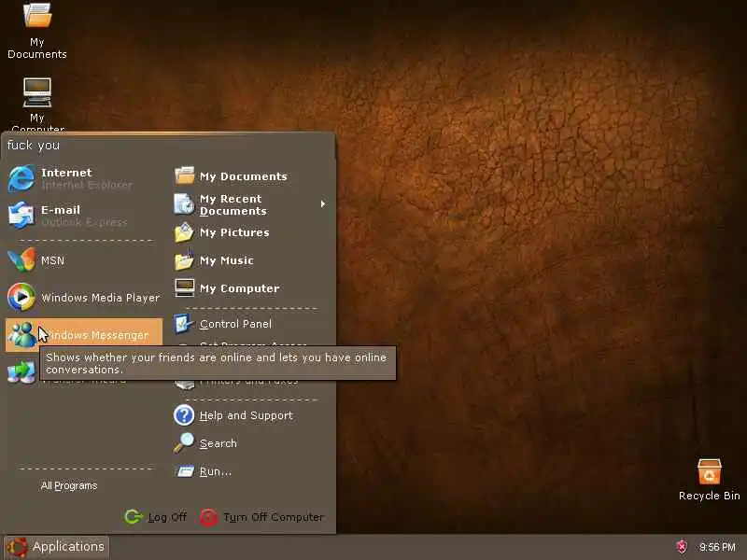This screenshot has height=560, width=747.
Task: Select the MSN menu entry text
Action: tap(52, 260)
